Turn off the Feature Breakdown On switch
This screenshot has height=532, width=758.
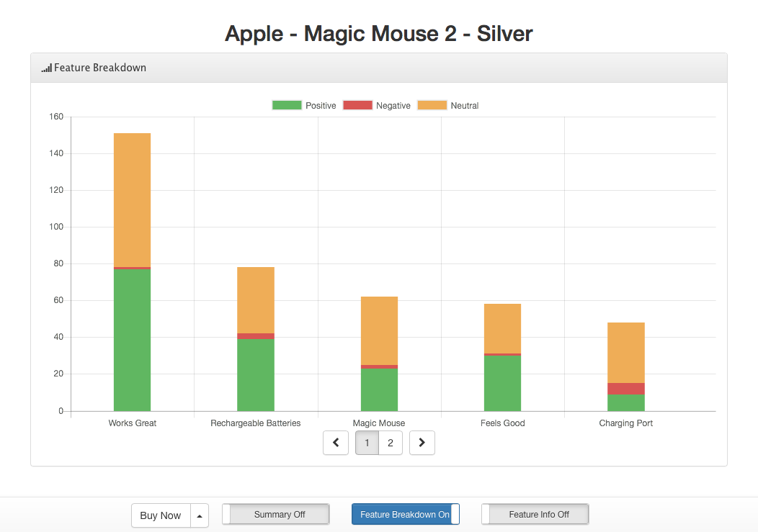pos(406,514)
